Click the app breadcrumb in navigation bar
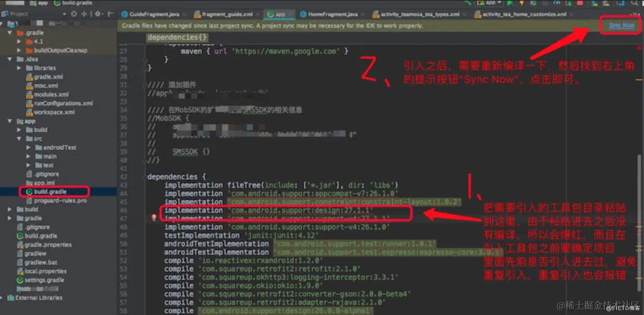Screen dimensions: 644x315 click(x=38, y=3)
